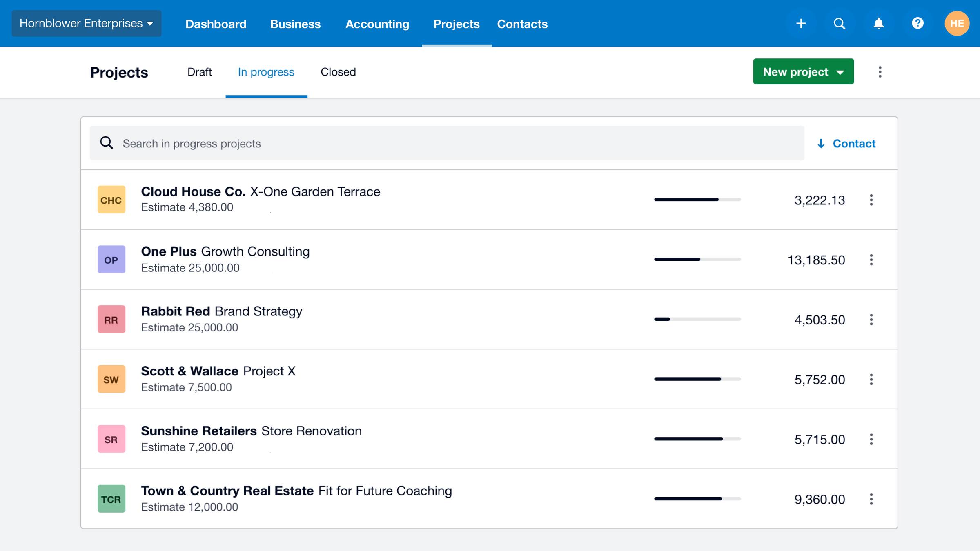Open the Contacts section link

click(522, 24)
